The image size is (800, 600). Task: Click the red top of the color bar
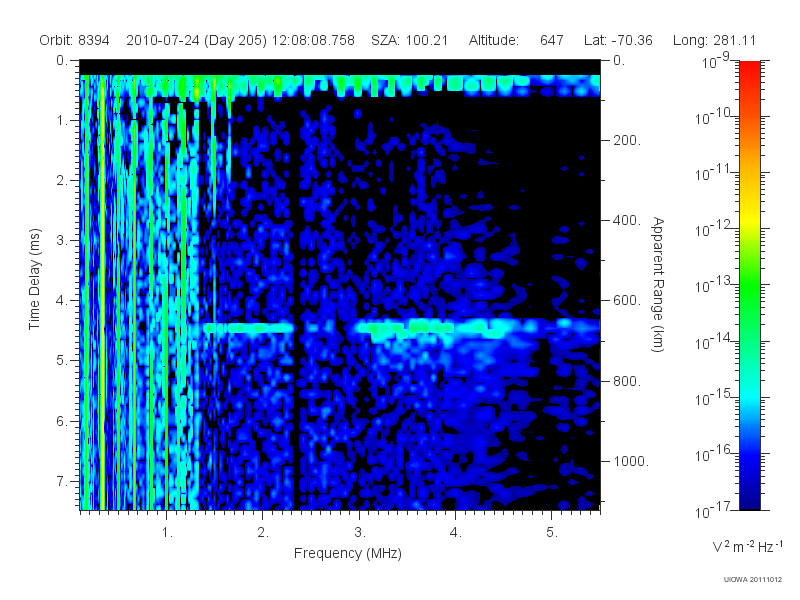click(x=749, y=69)
